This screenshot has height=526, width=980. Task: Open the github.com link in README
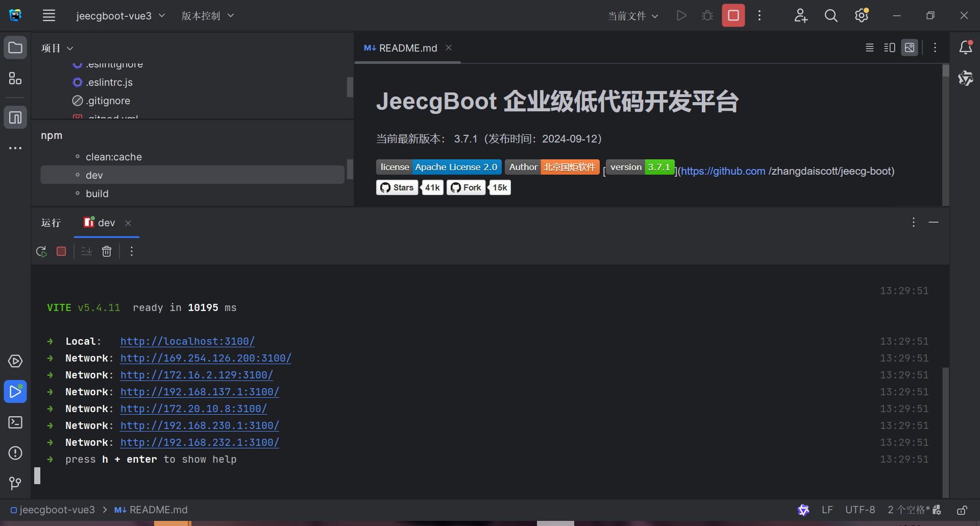[723, 171]
